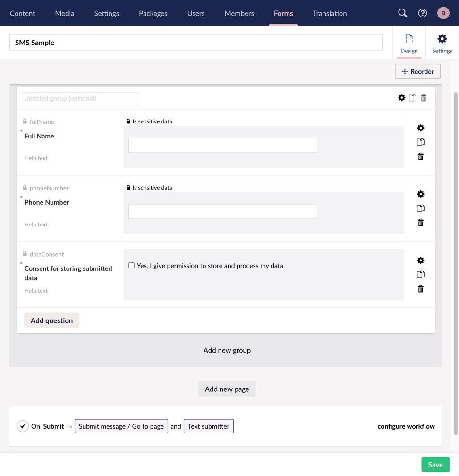
Task: Open the help question mark icon
Action: pyautogui.click(x=423, y=13)
